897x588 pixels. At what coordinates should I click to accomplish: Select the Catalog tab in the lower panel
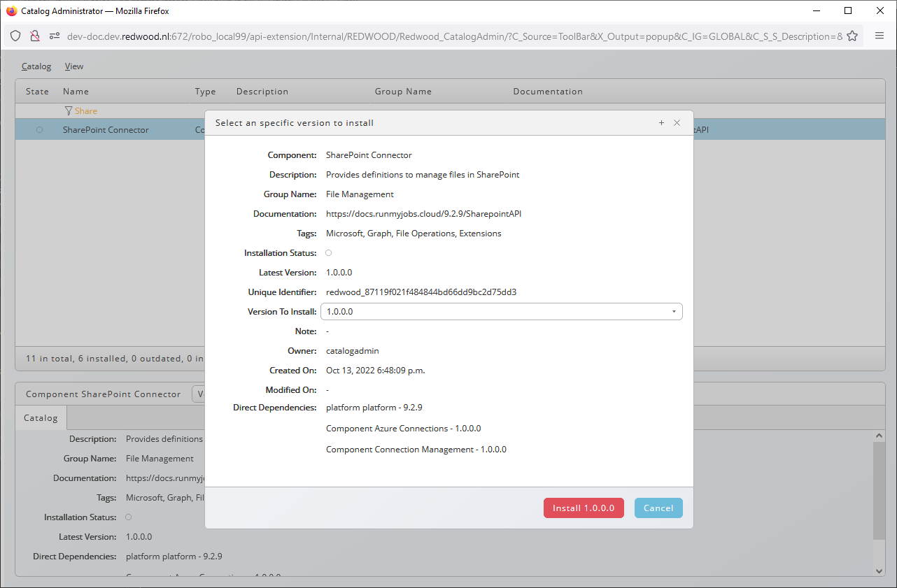[41, 418]
